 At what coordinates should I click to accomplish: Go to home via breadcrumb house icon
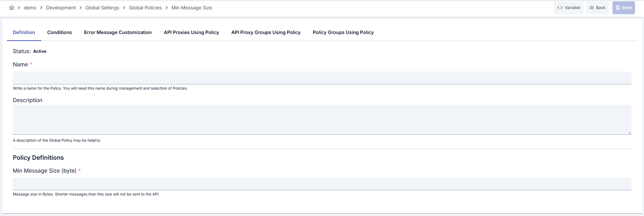click(x=11, y=8)
